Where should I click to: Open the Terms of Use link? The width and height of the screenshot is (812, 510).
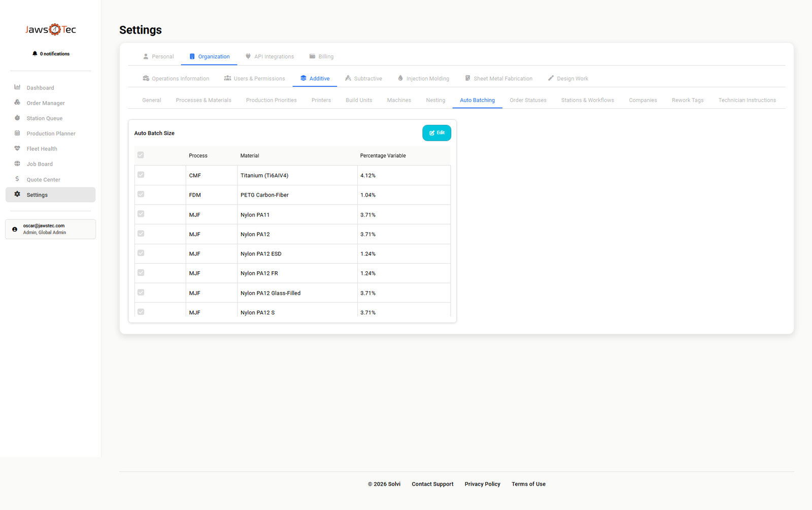528,484
